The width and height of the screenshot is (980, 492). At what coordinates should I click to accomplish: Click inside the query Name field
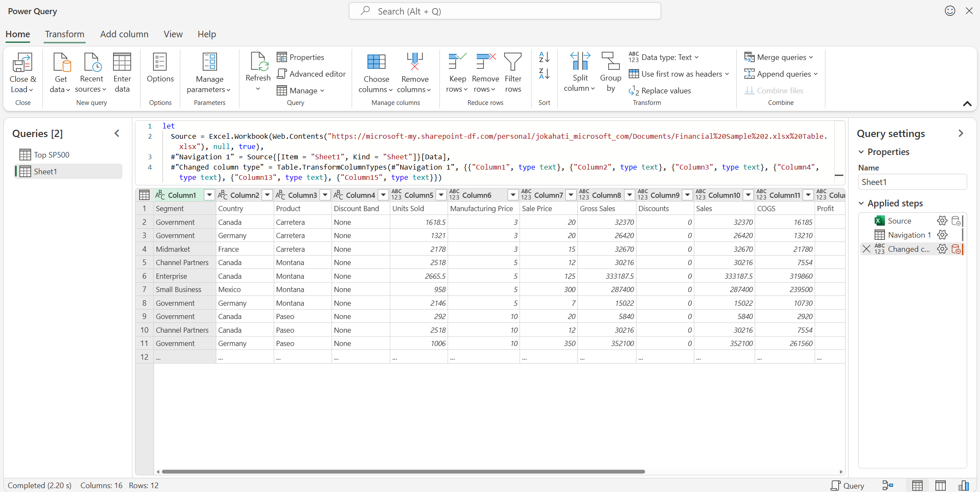pyautogui.click(x=912, y=182)
